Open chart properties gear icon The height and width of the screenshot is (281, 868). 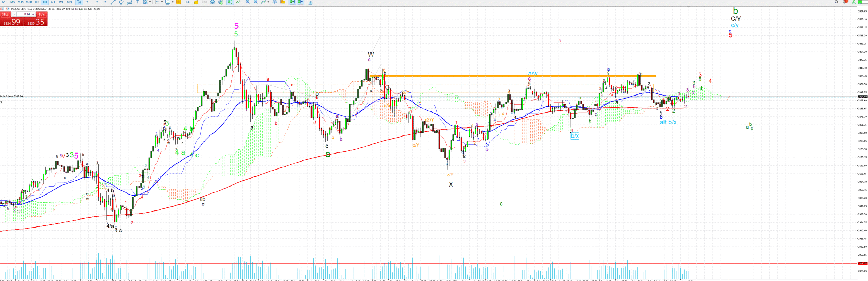274,2
